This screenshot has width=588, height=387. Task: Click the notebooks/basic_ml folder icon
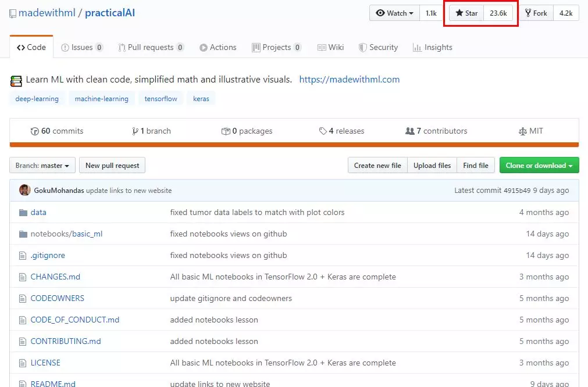click(x=23, y=234)
